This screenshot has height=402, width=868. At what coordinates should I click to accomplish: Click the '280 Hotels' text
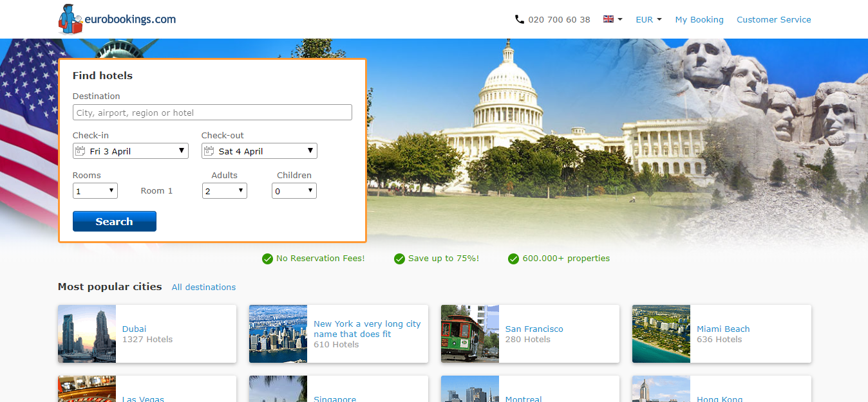tap(528, 339)
